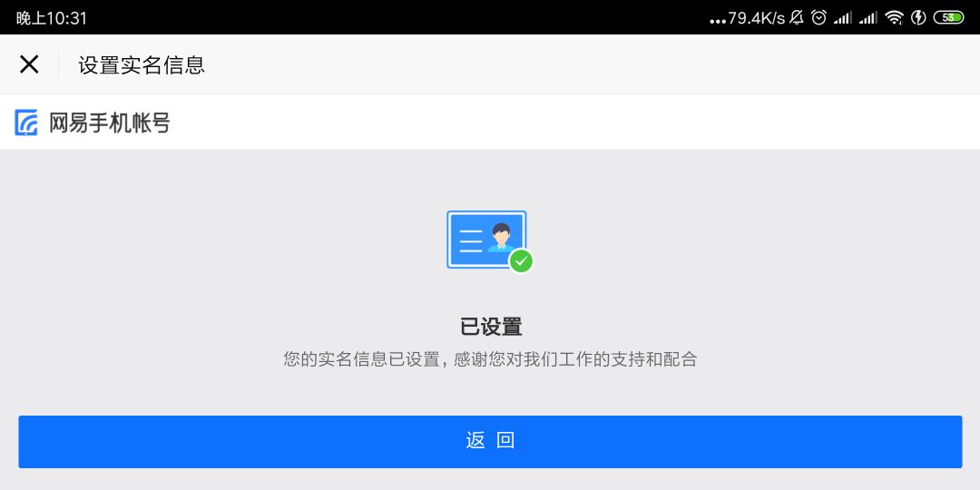Click the battery indicator showing 53
This screenshot has width=980, height=490.
[x=949, y=17]
